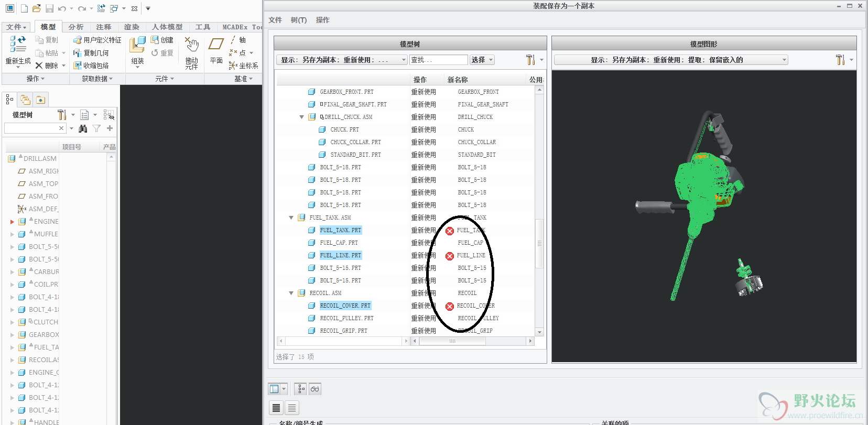Click 复制几何 copy geometry tool
This screenshot has height=425, width=868.
click(91, 53)
